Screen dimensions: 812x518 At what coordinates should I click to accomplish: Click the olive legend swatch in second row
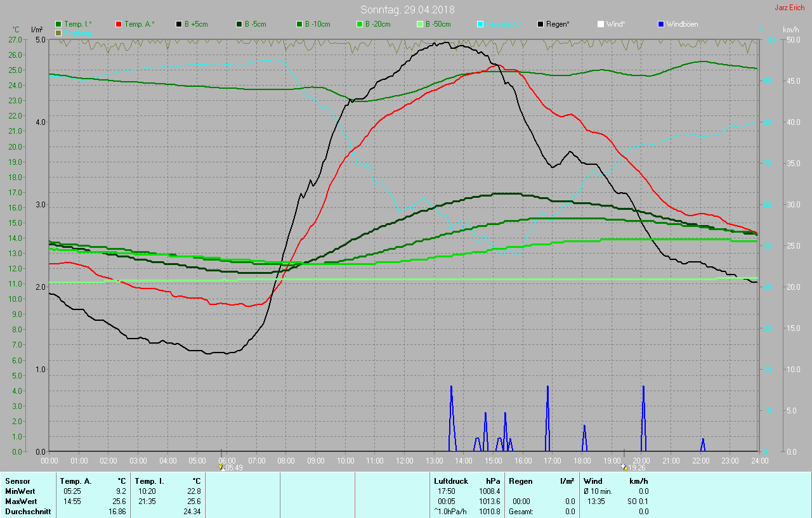tap(59, 32)
